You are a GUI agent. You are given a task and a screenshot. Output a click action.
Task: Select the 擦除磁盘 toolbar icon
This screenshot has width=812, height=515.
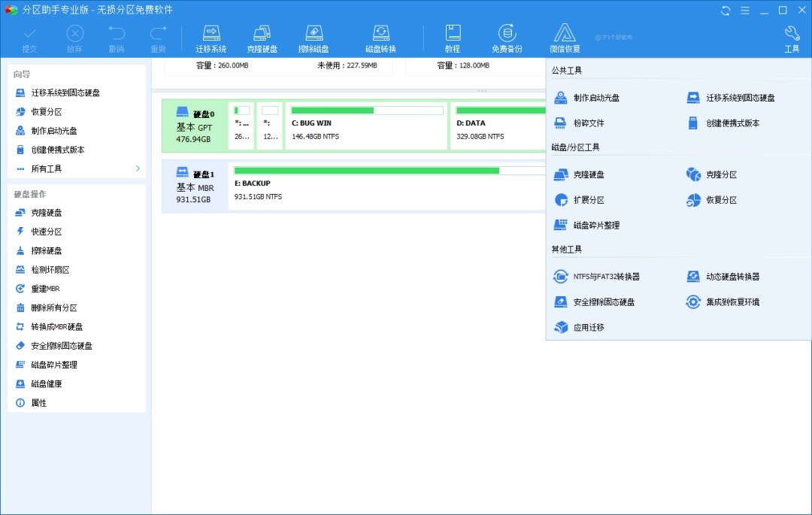click(x=314, y=39)
